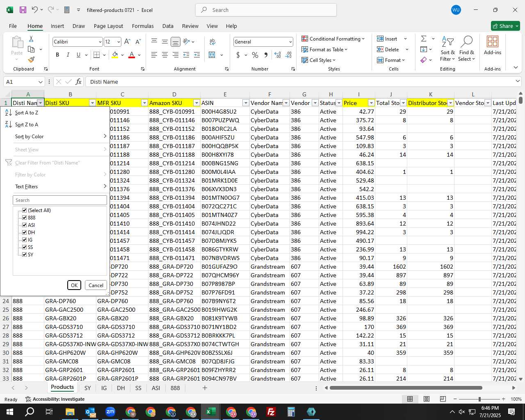Click Cell Styles
525x420 pixels.
[x=319, y=60]
